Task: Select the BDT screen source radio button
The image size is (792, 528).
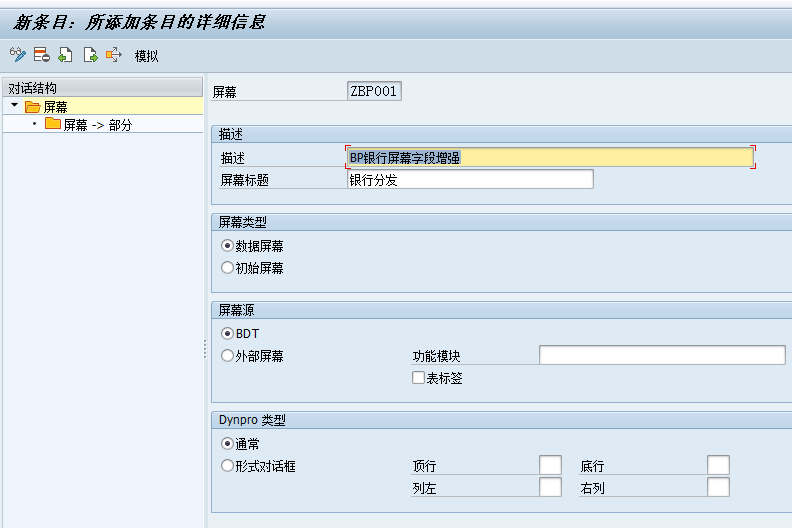Action: coord(227,333)
